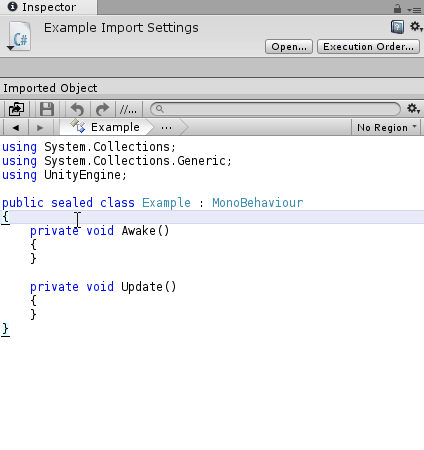This screenshot has width=424, height=450.
Task: Click the Execution Order... button
Action: pyautogui.click(x=368, y=46)
